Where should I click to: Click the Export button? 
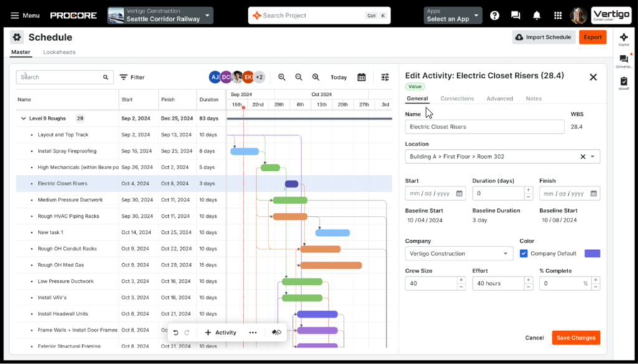click(592, 37)
